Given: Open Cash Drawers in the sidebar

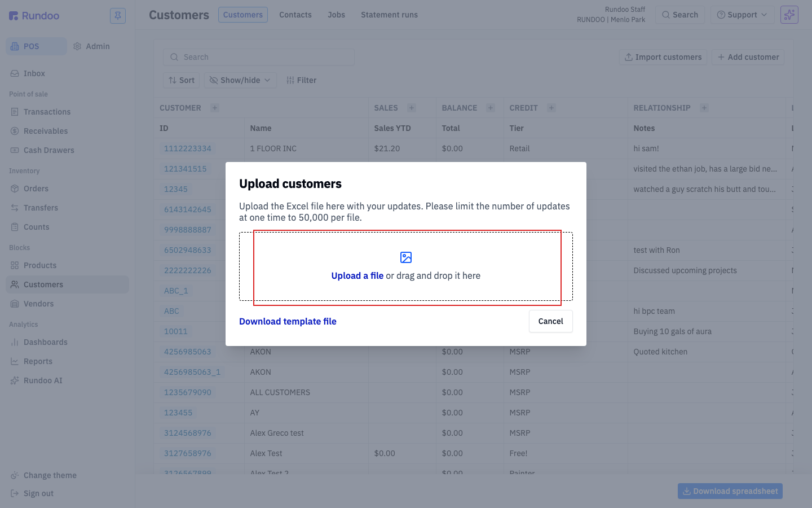Looking at the screenshot, I should click(x=68, y=150).
